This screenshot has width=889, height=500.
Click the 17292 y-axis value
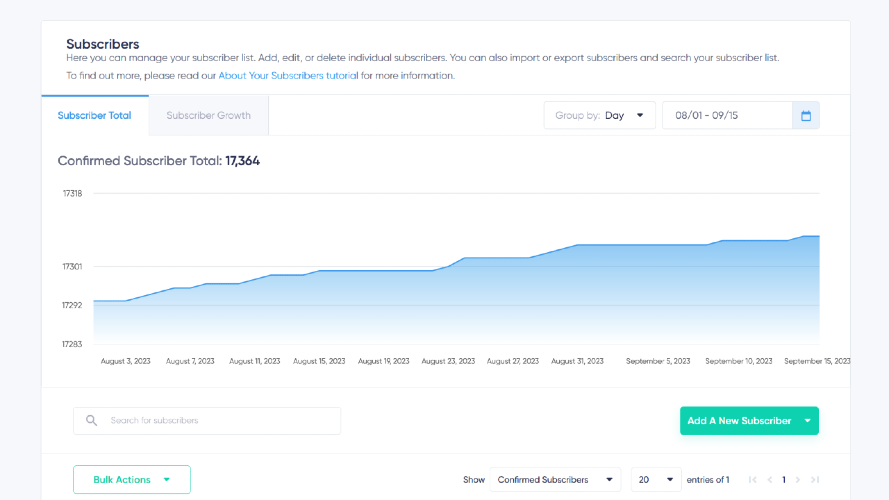click(x=72, y=305)
